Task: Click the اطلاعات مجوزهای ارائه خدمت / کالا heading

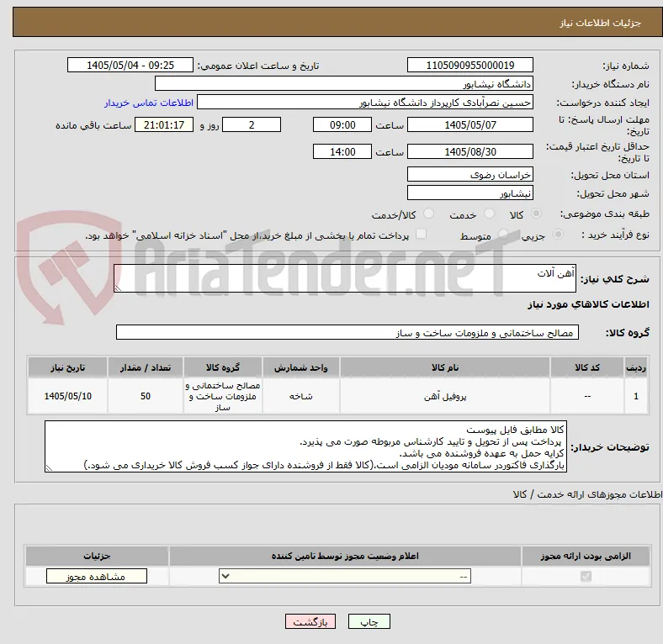Action: coord(587,494)
